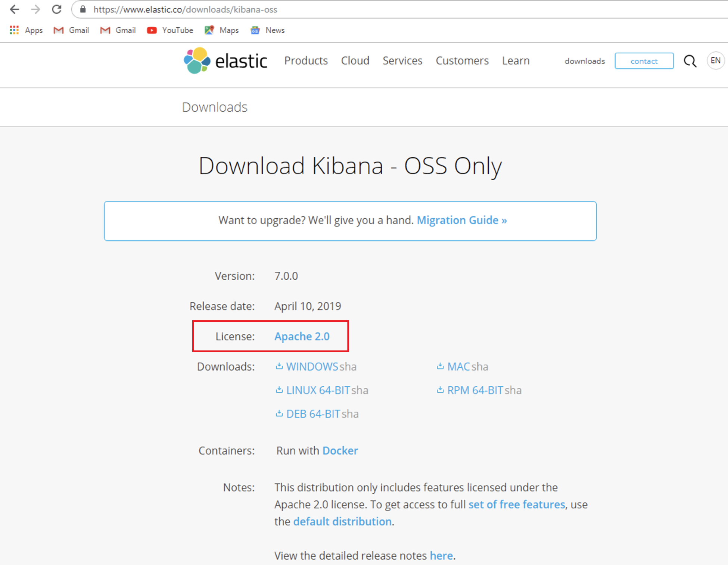Image resolution: width=728 pixels, height=565 pixels.
Task: Click the Elastic logo
Action: pyautogui.click(x=225, y=60)
